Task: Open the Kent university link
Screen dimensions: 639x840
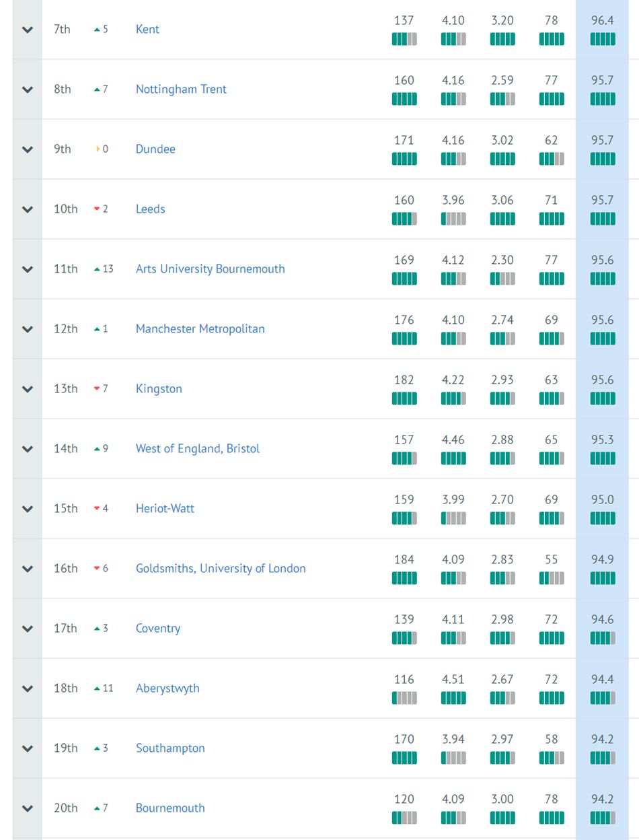Action: (147, 29)
